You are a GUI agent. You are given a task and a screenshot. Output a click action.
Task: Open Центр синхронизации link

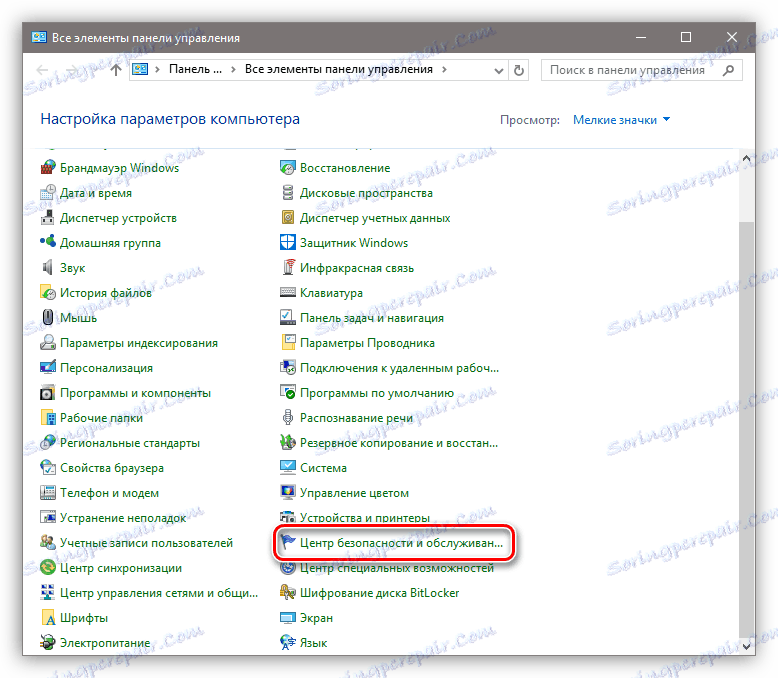[121, 568]
